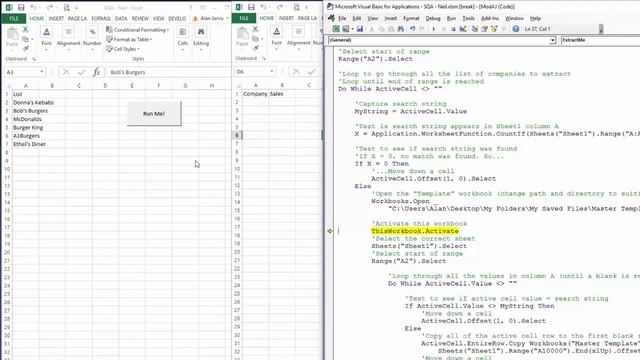
Task: Select cell containing McDonalds
Action: [27, 119]
